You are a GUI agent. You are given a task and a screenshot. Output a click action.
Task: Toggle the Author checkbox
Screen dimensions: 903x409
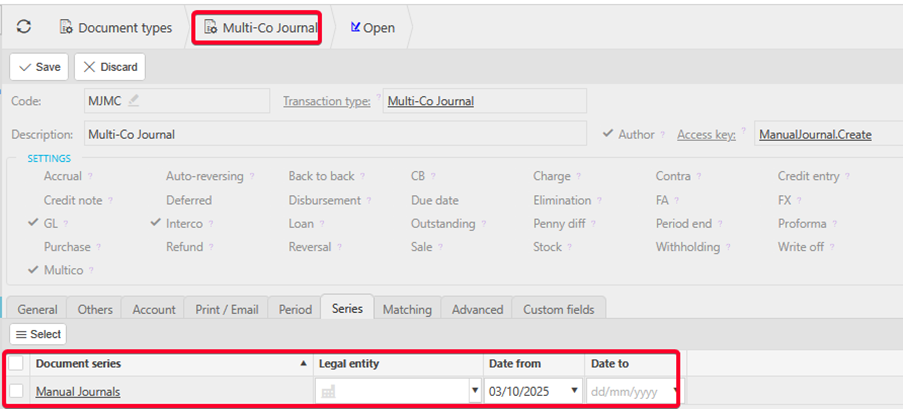click(608, 134)
